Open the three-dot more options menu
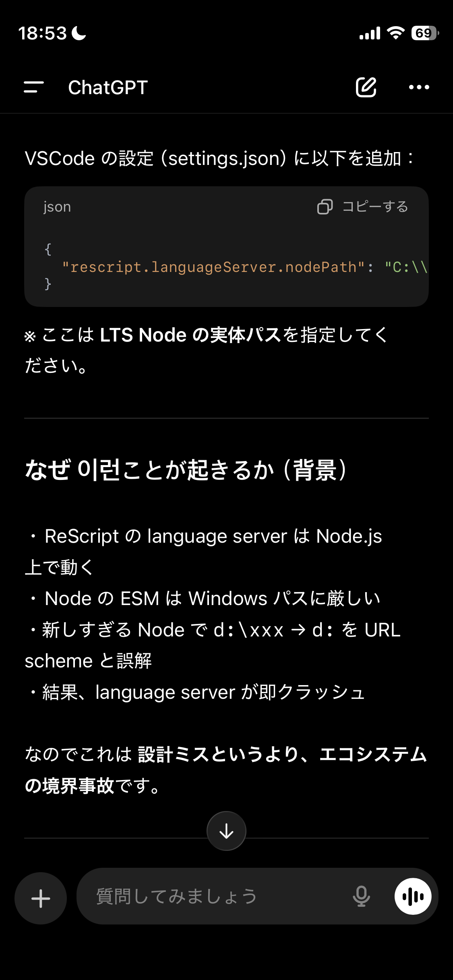 (x=419, y=87)
